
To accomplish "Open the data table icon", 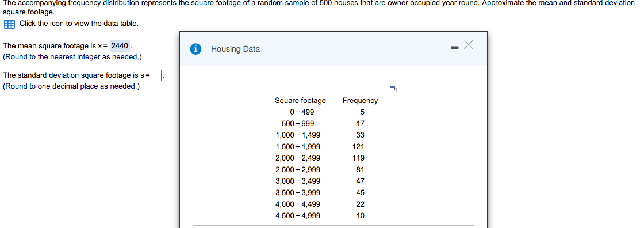I will click(9, 24).
